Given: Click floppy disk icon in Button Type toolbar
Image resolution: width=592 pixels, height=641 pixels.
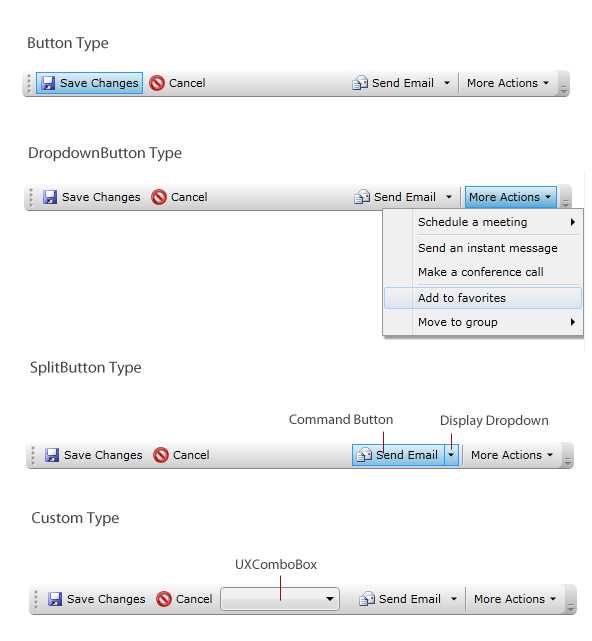Looking at the screenshot, I should pos(48,83).
